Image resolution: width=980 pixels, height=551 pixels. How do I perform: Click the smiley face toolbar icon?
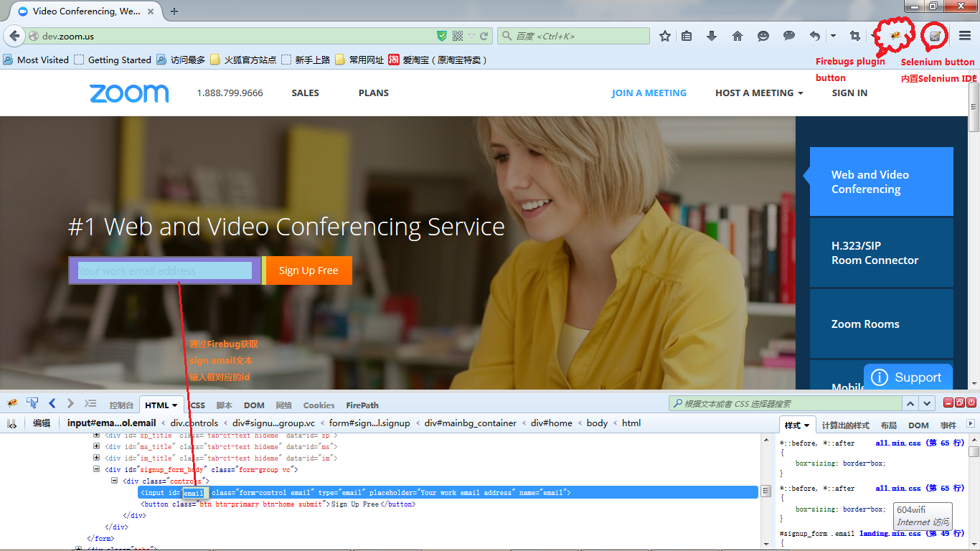[763, 36]
